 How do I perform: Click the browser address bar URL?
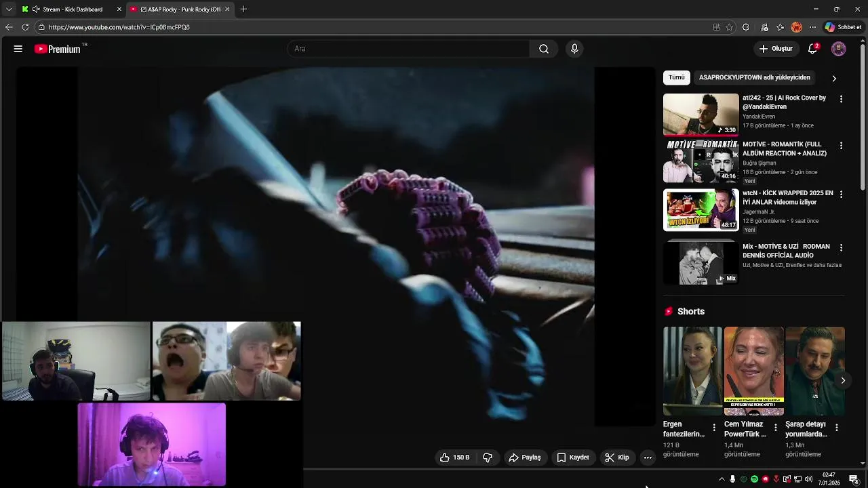click(119, 27)
